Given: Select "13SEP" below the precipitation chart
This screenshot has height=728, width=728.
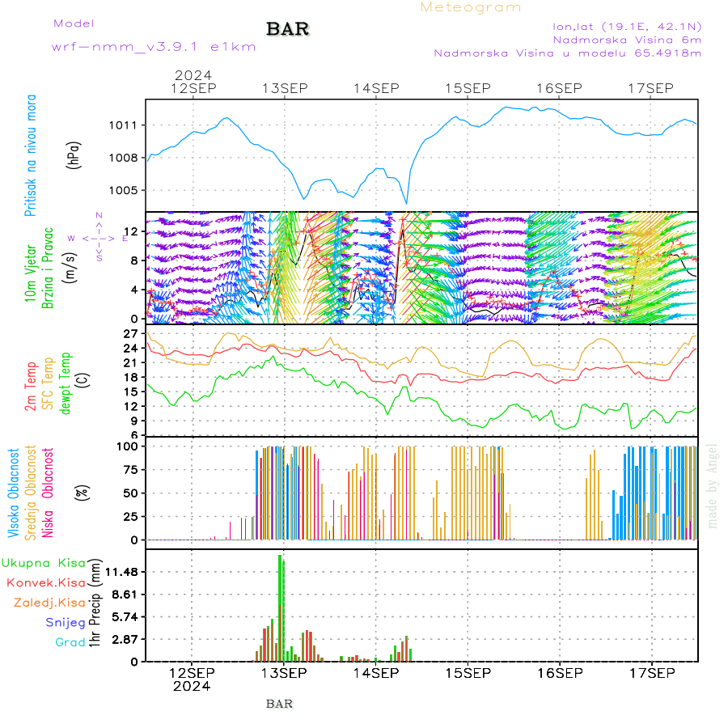Looking at the screenshot, I should click(284, 673).
